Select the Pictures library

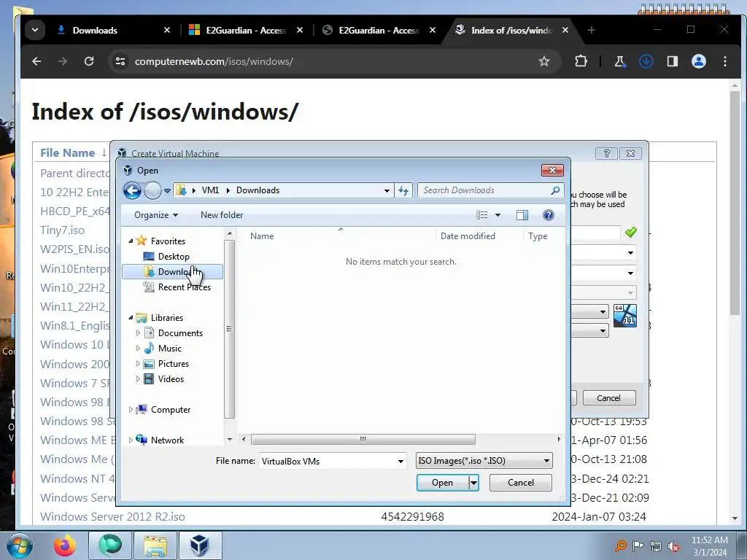(174, 364)
